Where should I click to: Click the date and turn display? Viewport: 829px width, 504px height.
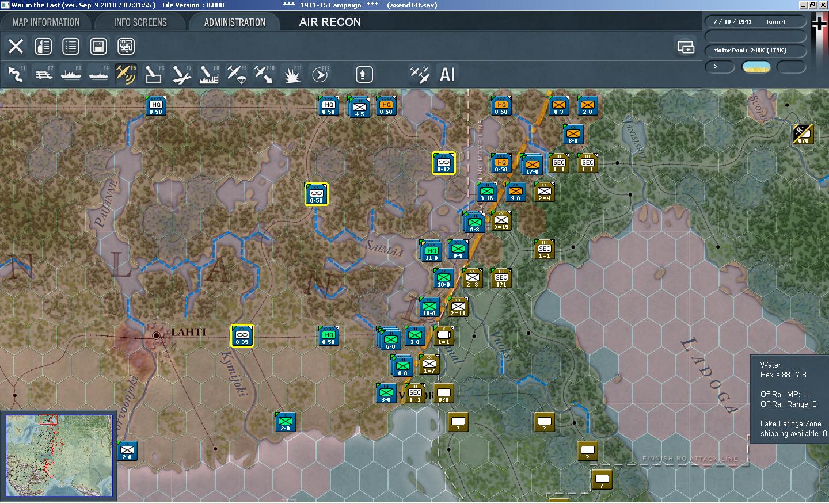tap(755, 22)
